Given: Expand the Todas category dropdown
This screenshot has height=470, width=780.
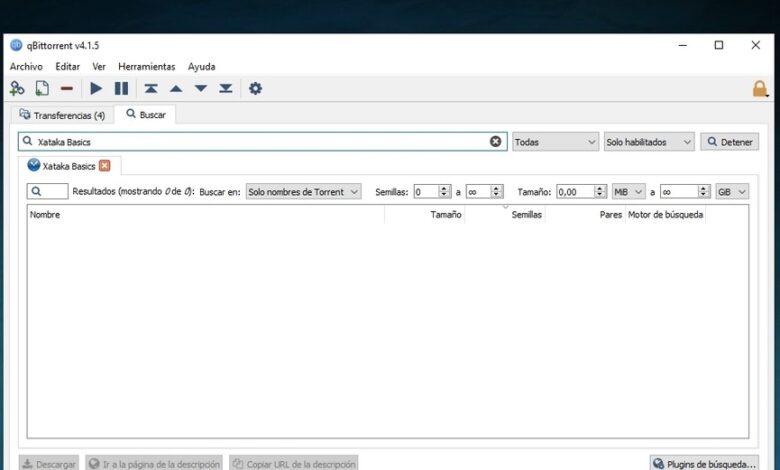Looking at the screenshot, I should click(555, 142).
